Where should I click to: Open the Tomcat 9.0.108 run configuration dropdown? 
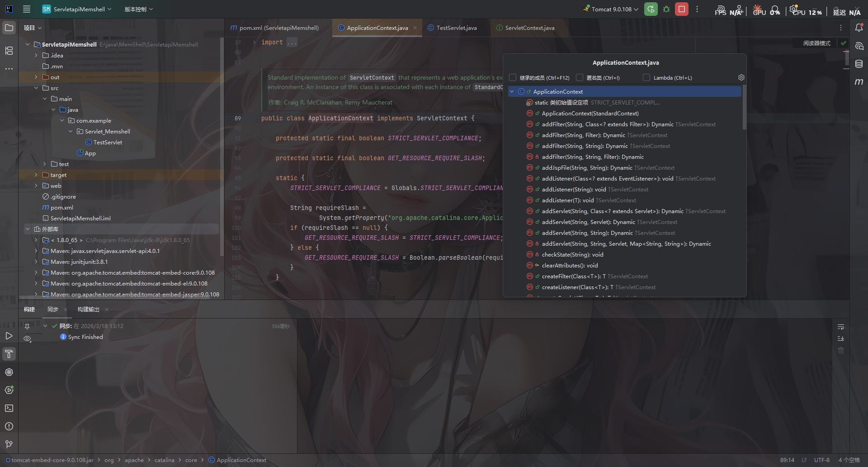[x=611, y=9]
